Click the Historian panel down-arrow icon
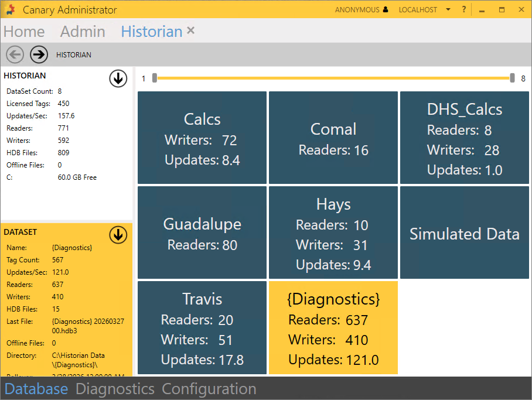Image resolution: width=532 pixels, height=400 pixels. pos(118,78)
